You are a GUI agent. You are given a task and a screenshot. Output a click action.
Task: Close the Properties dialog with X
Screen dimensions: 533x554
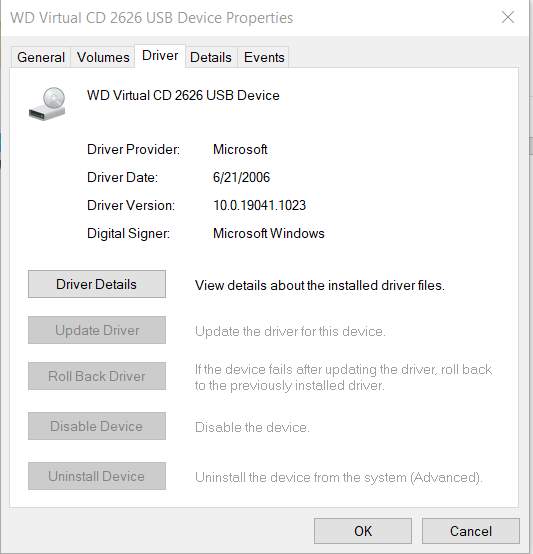(x=508, y=17)
